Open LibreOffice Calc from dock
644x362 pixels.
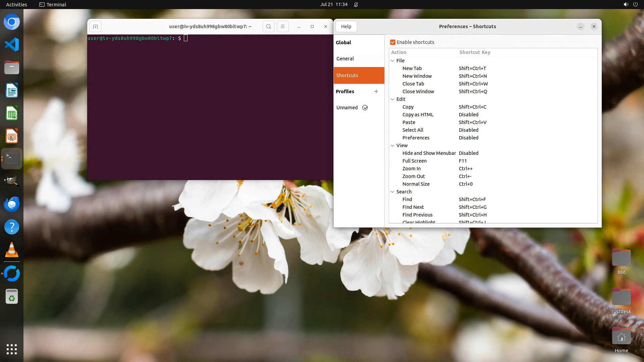(12, 113)
